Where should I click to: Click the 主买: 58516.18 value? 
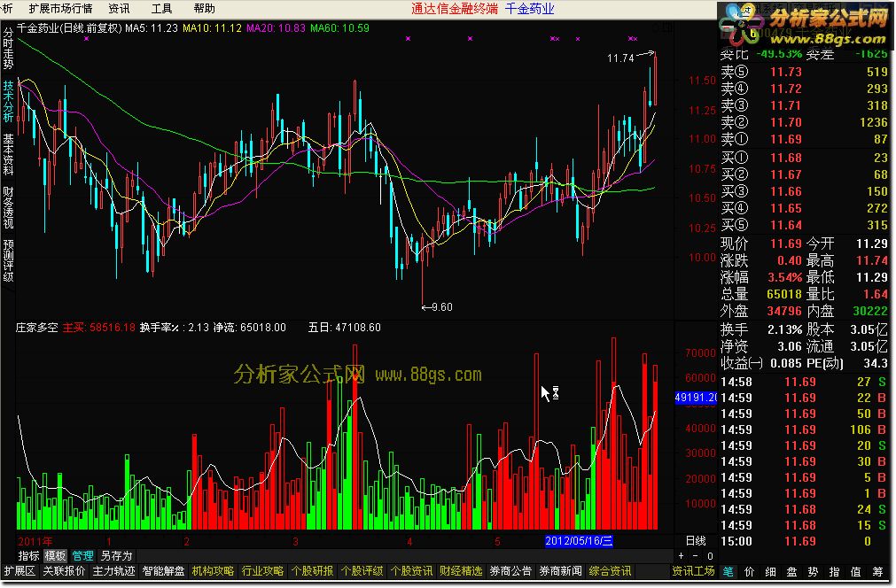99,328
